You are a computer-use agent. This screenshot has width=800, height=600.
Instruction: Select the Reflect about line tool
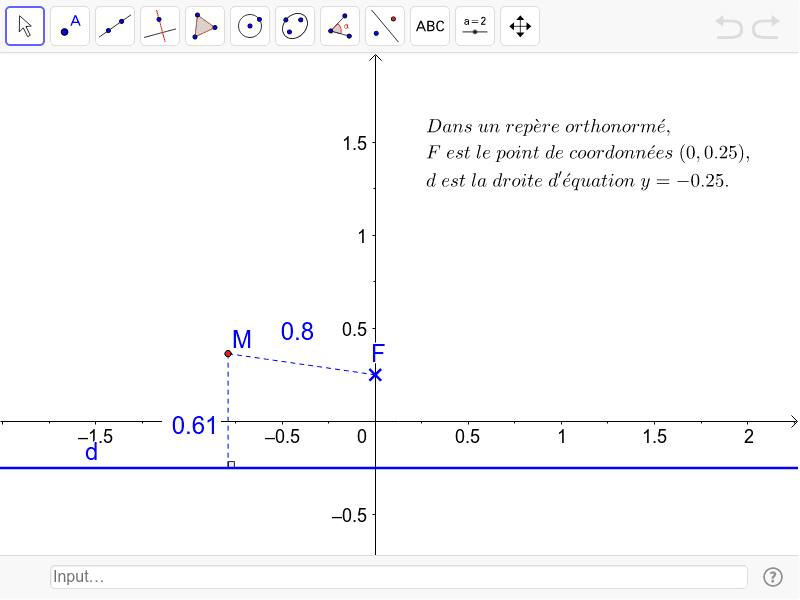click(385, 26)
